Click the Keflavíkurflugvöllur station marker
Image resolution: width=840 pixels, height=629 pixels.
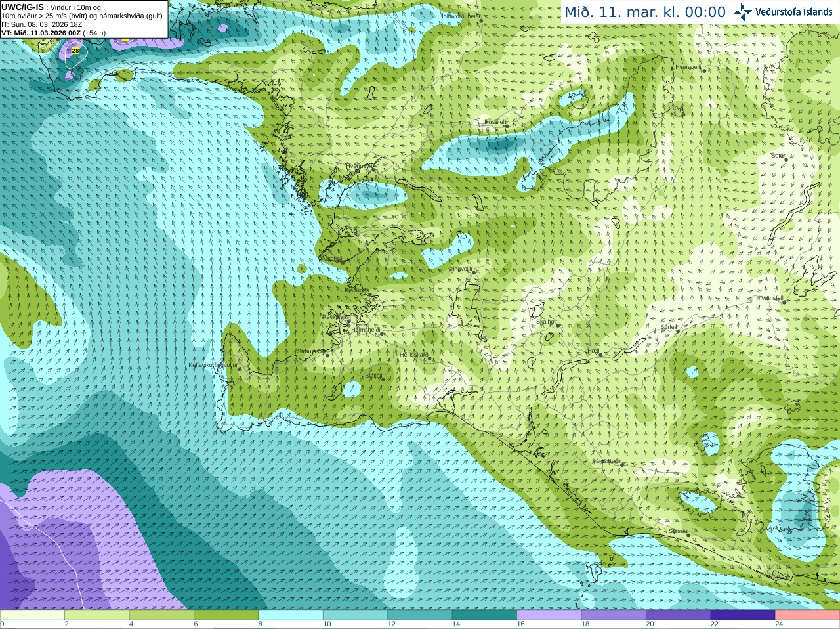(x=240, y=369)
